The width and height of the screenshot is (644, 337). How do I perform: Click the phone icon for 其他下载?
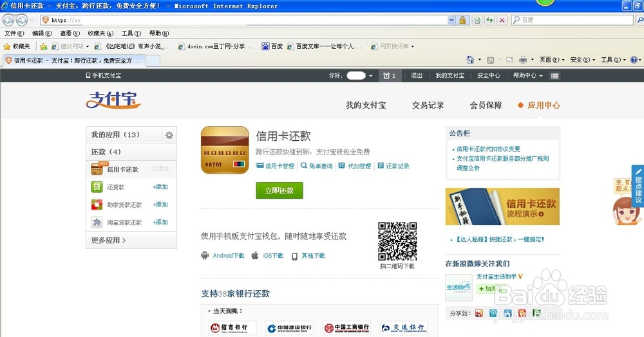pos(294,256)
